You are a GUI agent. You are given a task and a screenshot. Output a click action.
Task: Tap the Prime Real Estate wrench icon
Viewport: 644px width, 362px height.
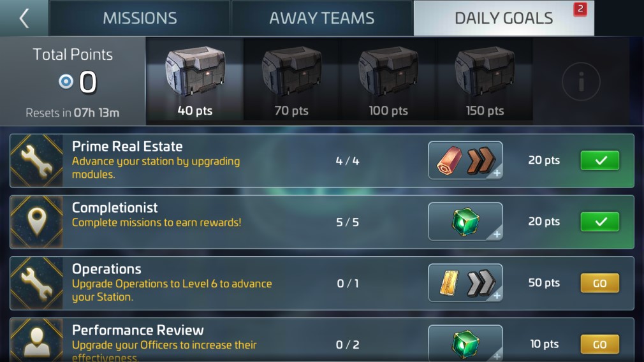(36, 161)
